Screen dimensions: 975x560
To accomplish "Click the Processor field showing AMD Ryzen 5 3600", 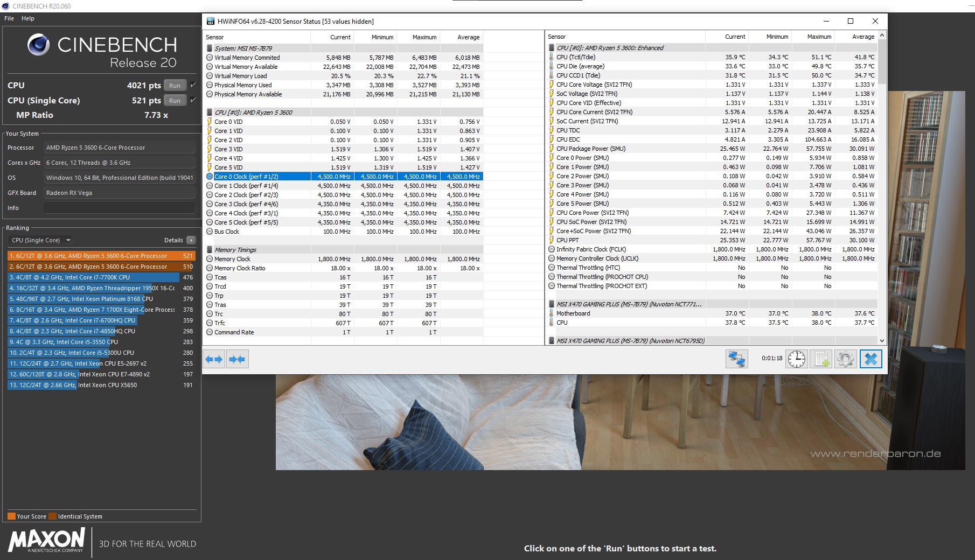I will point(120,148).
